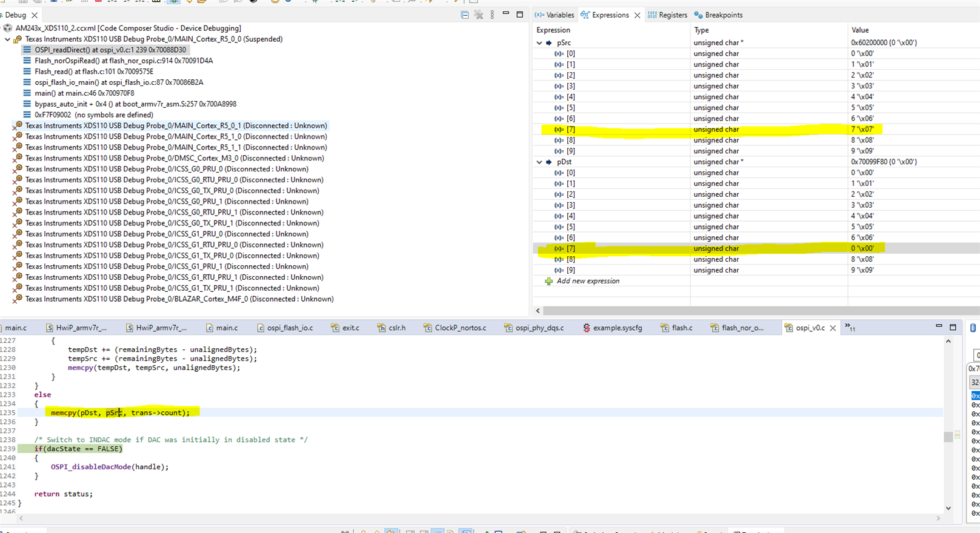Open the example.syscfg editor tab
This screenshot has width=980, height=533.
[612, 328]
